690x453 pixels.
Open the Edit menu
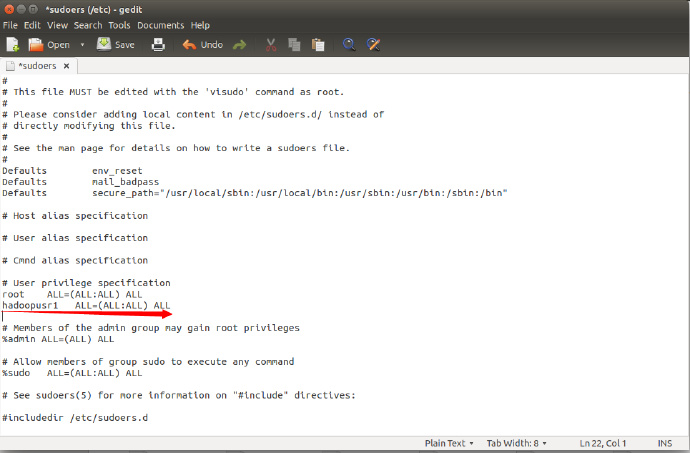pos(32,25)
